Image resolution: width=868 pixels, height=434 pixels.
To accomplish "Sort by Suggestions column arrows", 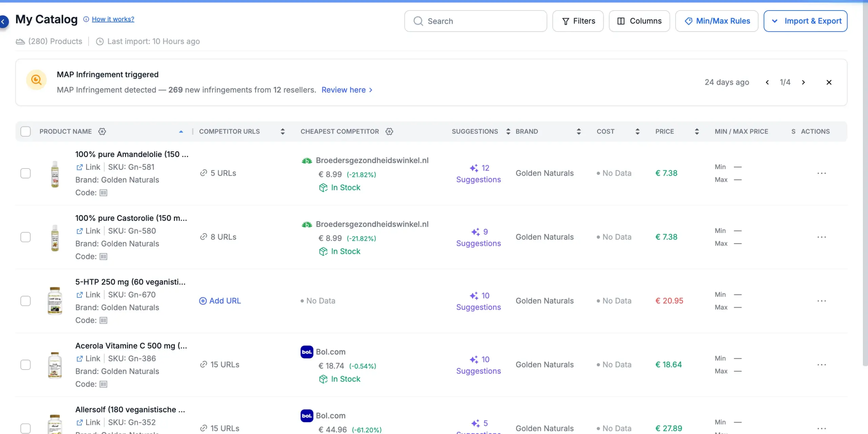I will tap(508, 131).
